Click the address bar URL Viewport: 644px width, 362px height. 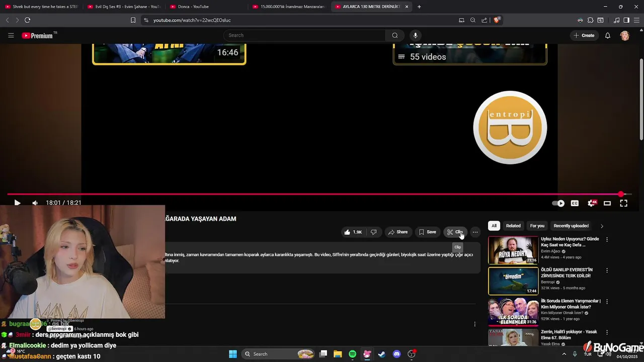coord(192,20)
